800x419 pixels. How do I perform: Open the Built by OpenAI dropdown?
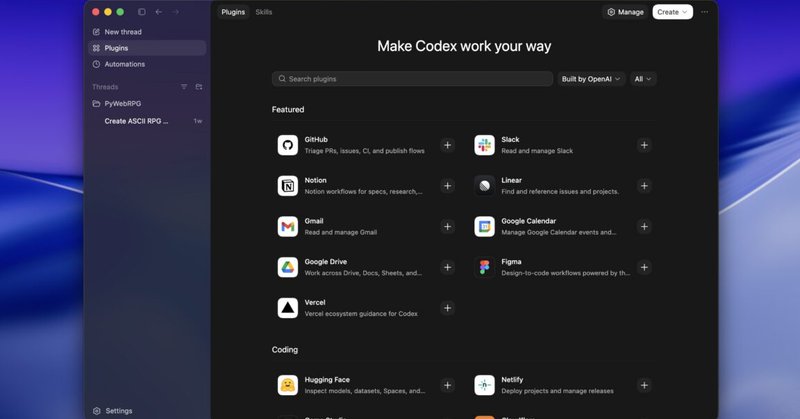click(591, 79)
